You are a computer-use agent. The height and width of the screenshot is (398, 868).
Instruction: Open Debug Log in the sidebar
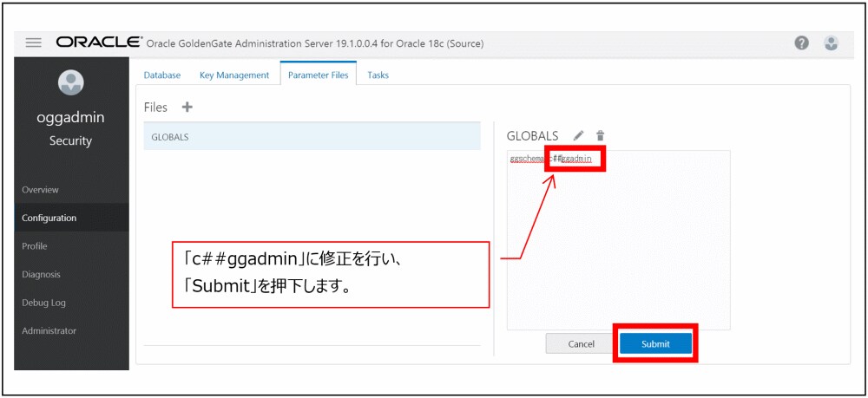[x=71, y=303]
